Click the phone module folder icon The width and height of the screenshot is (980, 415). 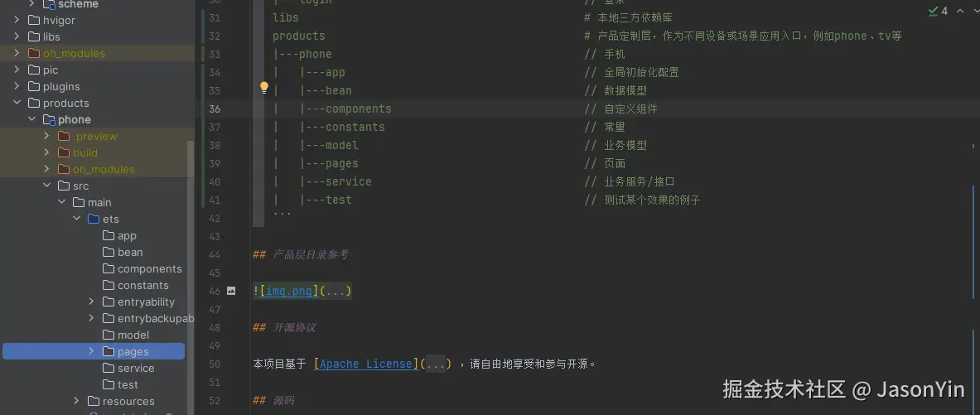click(x=49, y=119)
